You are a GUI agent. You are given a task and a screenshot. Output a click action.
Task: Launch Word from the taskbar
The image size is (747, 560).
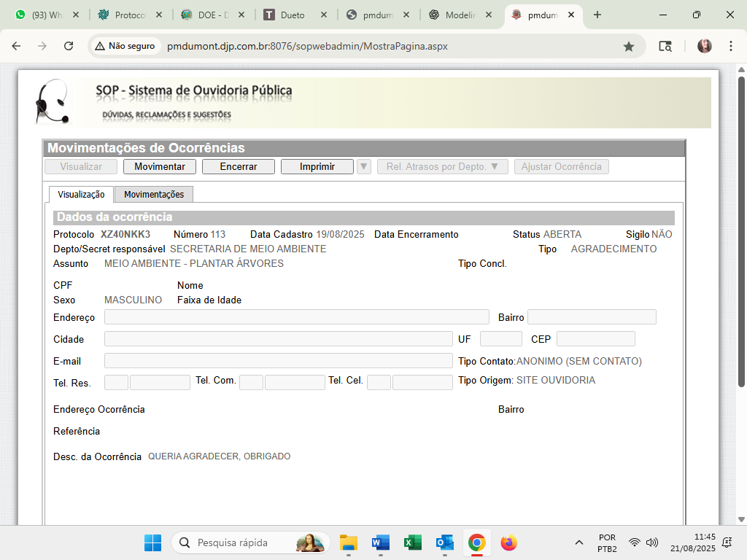tap(381, 542)
